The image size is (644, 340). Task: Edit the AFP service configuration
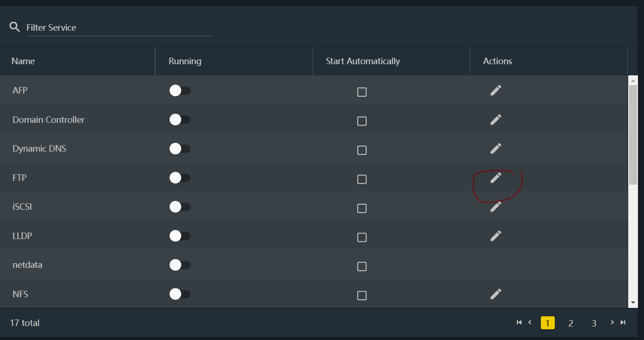496,90
